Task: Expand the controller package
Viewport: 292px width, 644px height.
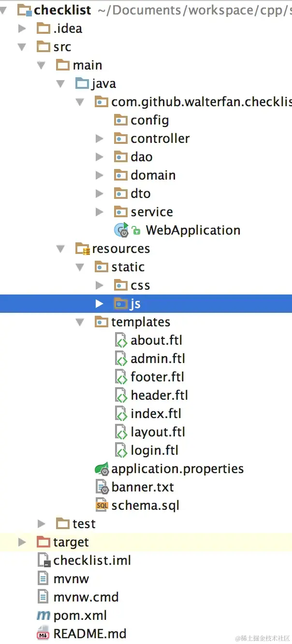Action: [x=99, y=139]
